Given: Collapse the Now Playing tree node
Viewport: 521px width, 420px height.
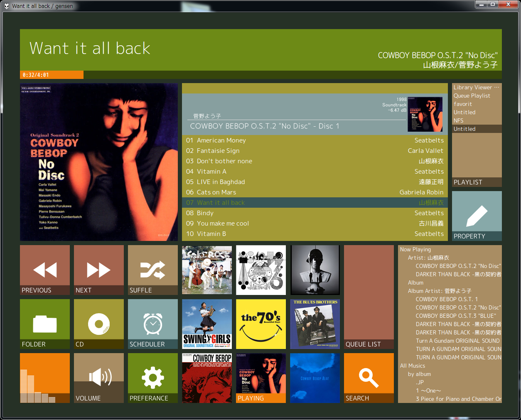Looking at the screenshot, I should click(415, 249).
